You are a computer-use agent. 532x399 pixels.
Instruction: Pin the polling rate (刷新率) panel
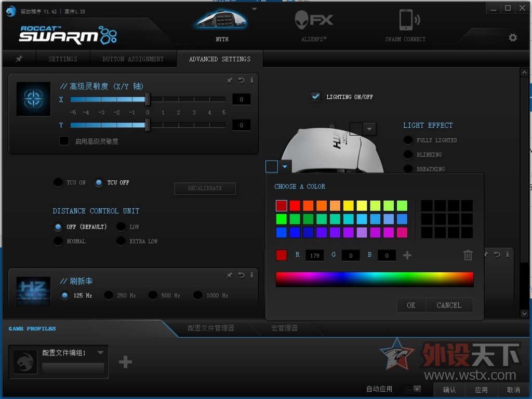click(230, 275)
